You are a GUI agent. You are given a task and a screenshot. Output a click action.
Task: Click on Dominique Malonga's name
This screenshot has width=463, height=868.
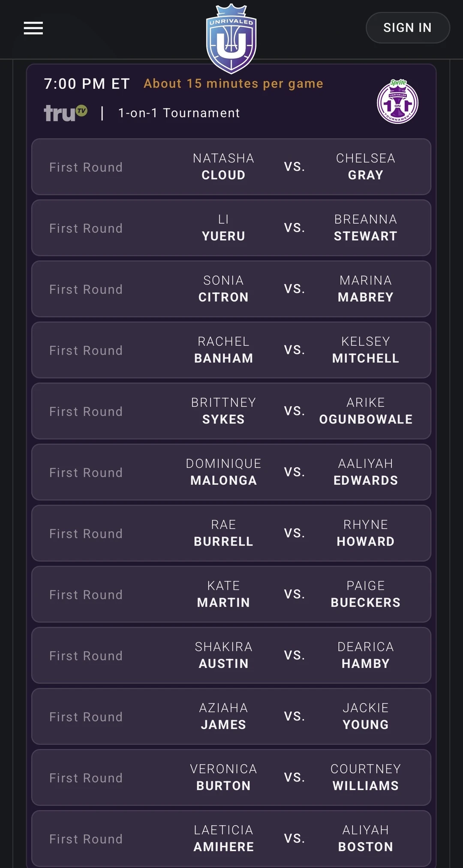click(x=223, y=472)
